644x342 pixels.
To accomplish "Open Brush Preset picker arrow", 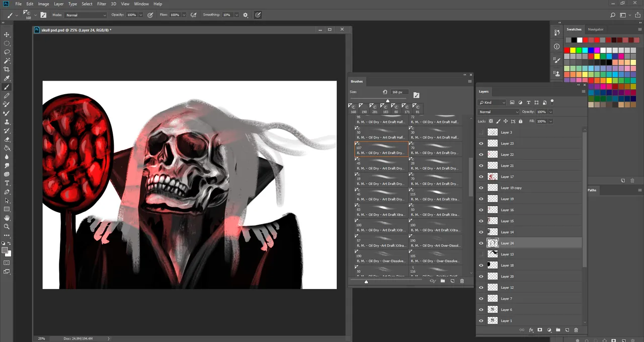I will click(x=35, y=15).
